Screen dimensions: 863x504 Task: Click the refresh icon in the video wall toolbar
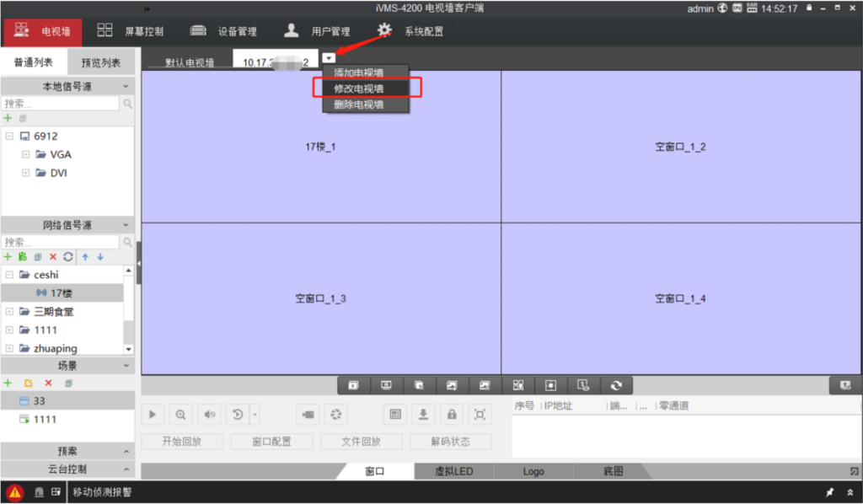[x=616, y=385]
